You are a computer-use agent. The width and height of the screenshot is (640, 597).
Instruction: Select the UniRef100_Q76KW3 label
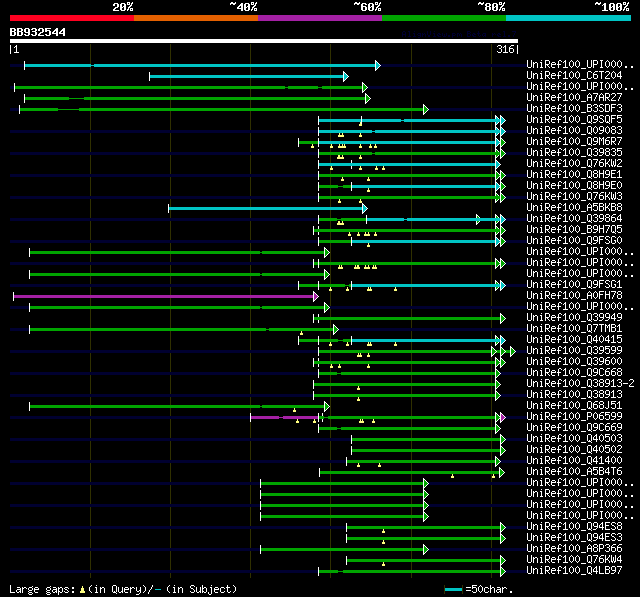(574, 197)
